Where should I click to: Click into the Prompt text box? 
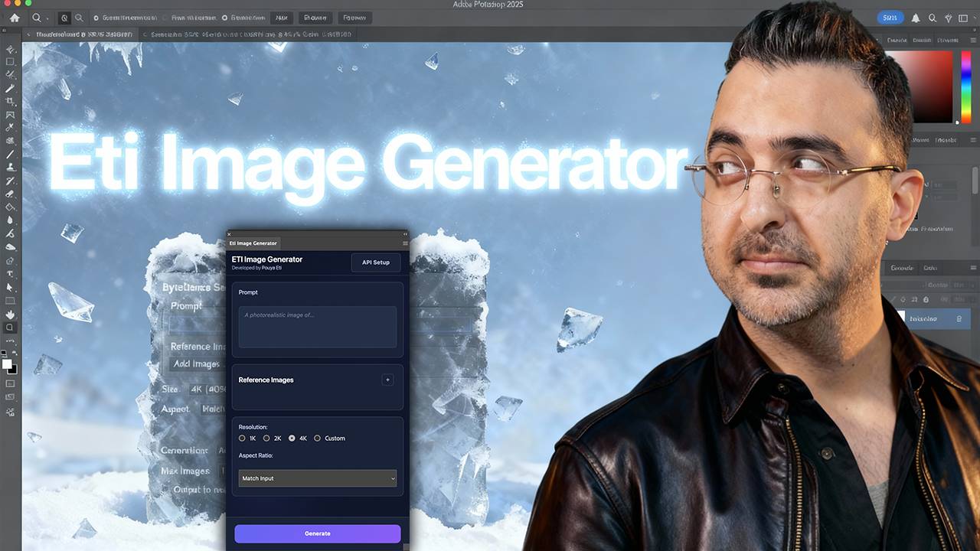click(318, 327)
